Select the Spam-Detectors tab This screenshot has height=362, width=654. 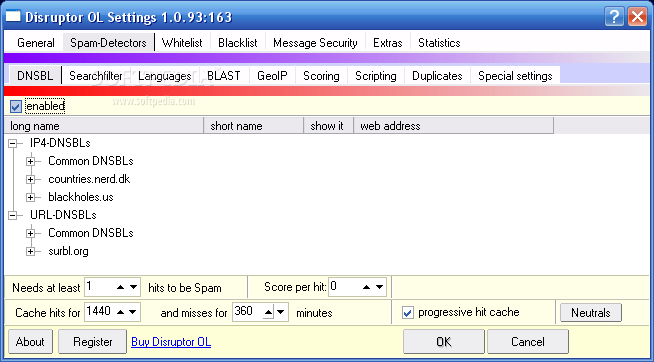click(108, 43)
